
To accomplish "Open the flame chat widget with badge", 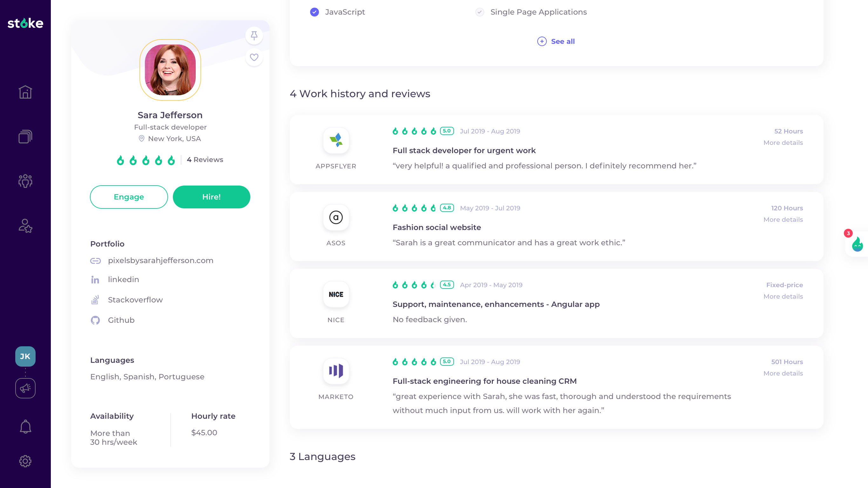I will 857,244.
